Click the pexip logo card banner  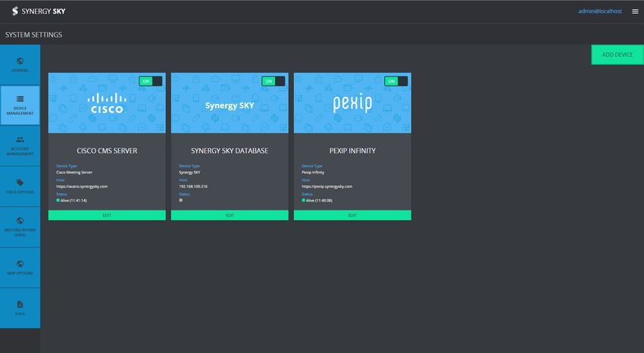[x=352, y=103]
